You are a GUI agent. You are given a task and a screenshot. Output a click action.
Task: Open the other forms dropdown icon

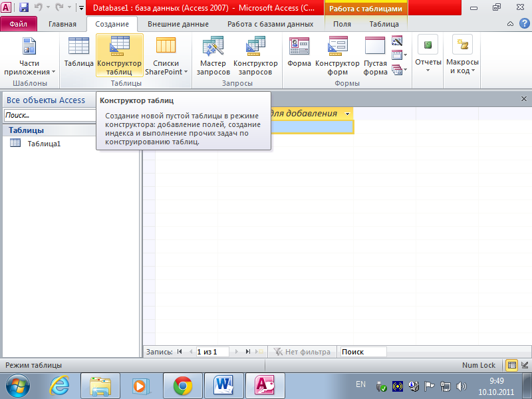point(399,70)
